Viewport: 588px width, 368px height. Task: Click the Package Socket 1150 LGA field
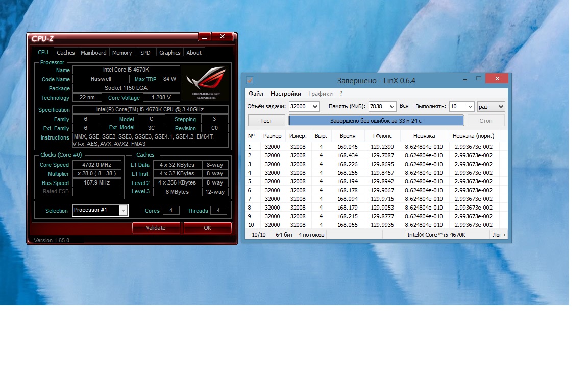(x=126, y=88)
